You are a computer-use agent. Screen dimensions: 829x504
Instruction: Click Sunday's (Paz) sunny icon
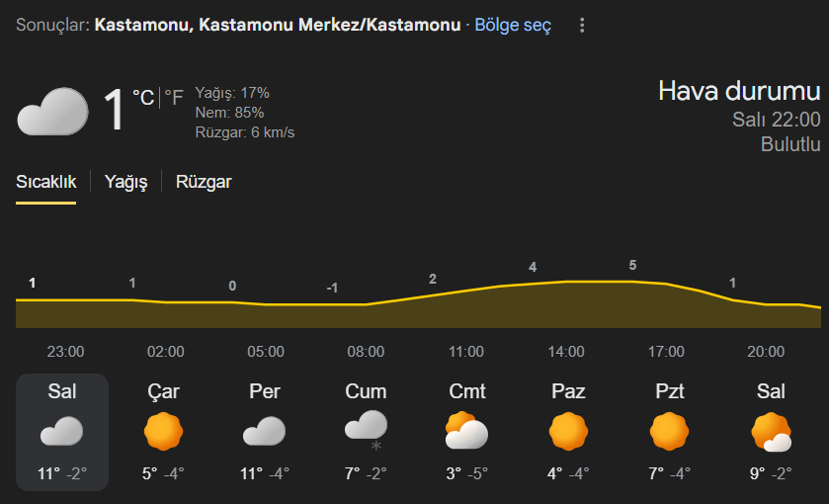(x=568, y=432)
